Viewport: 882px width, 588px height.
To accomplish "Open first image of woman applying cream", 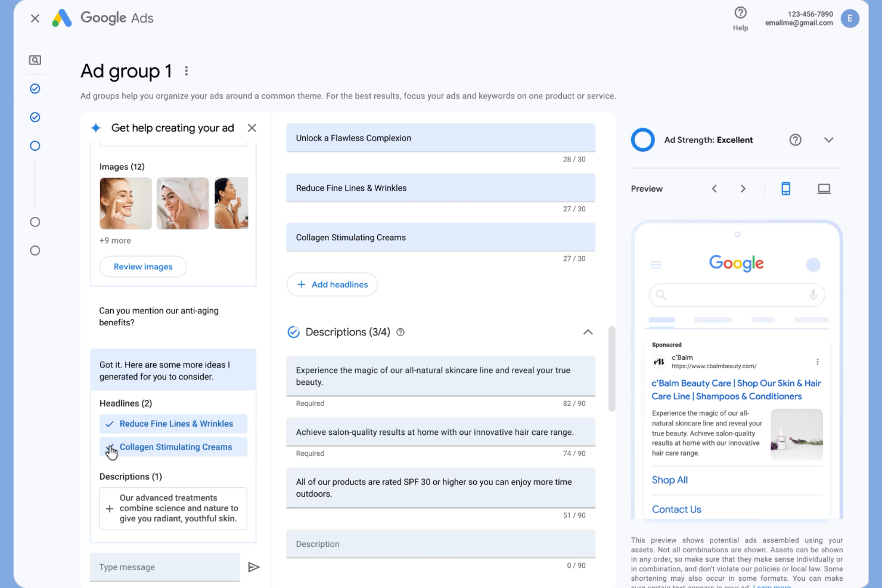I will (x=126, y=203).
